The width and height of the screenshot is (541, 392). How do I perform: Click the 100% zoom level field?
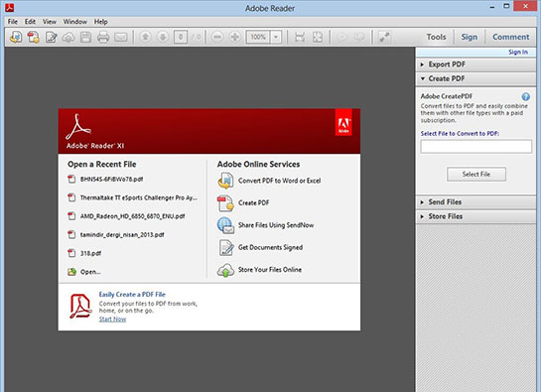coord(258,37)
